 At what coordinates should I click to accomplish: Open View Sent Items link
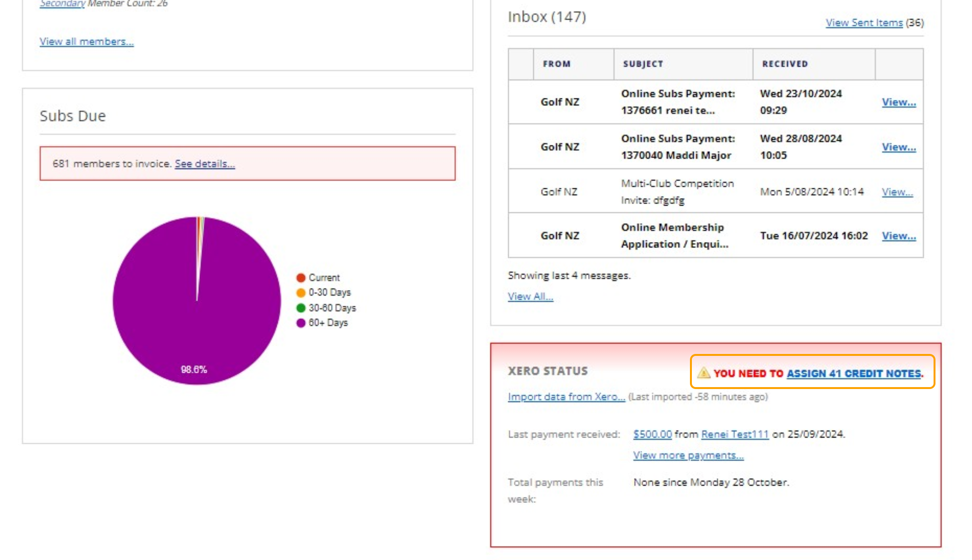pyautogui.click(x=864, y=23)
